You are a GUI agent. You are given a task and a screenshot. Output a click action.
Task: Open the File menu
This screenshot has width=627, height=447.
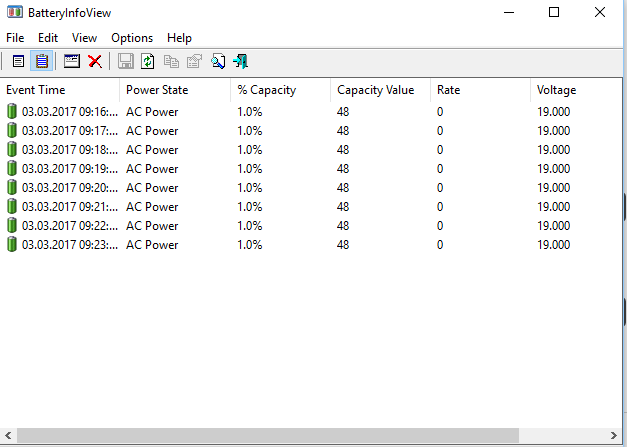(15, 38)
